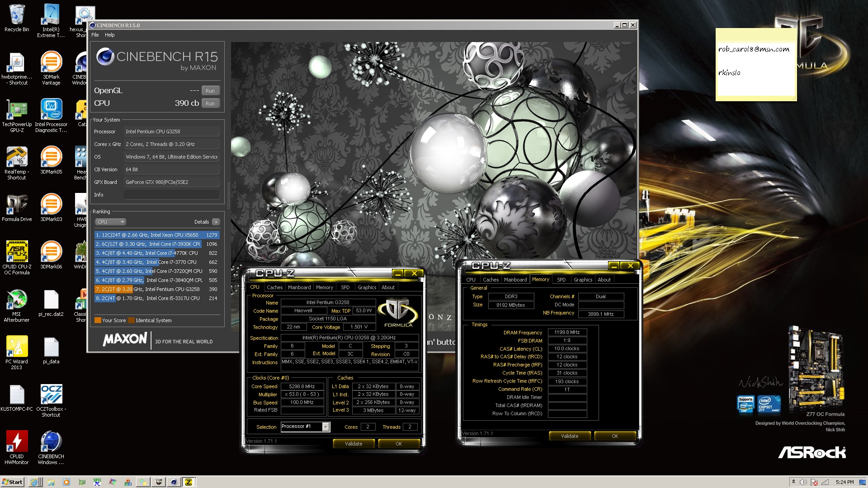
Task: Click the taskbar clock showing 5:24 PM
Action: point(844,482)
